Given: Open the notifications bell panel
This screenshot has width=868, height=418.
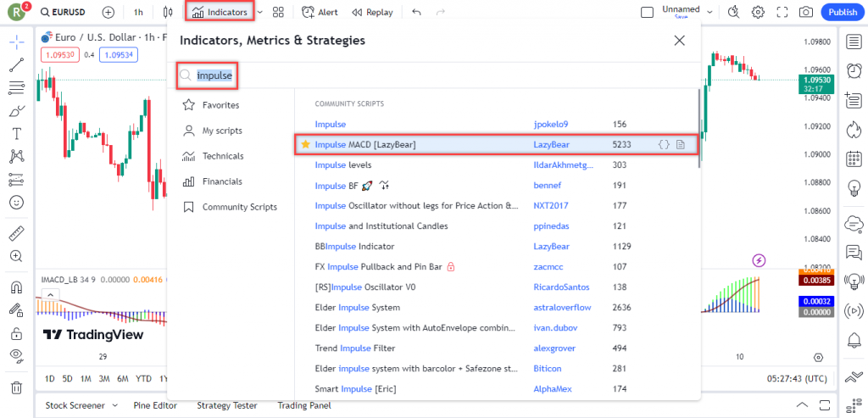Looking at the screenshot, I should pyautogui.click(x=854, y=341).
